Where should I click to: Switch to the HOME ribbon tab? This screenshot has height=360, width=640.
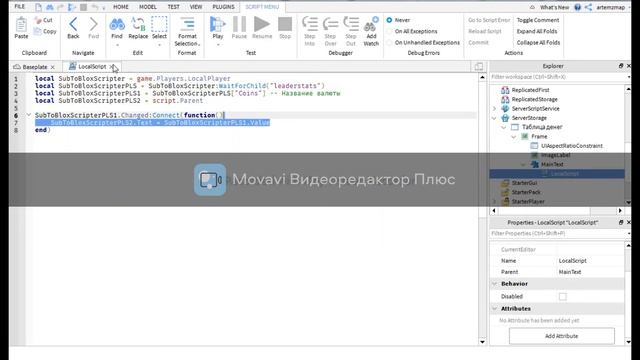click(x=121, y=7)
